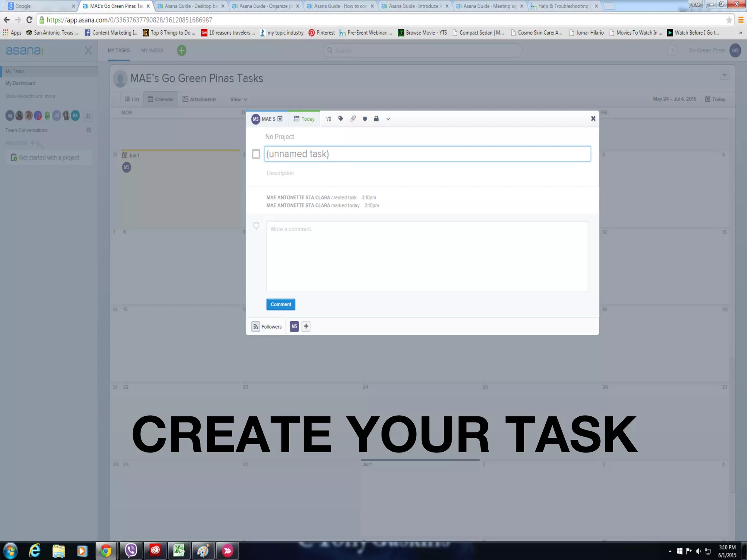
Task: Click the subtasks list icon in task toolbar
Action: pos(329,119)
